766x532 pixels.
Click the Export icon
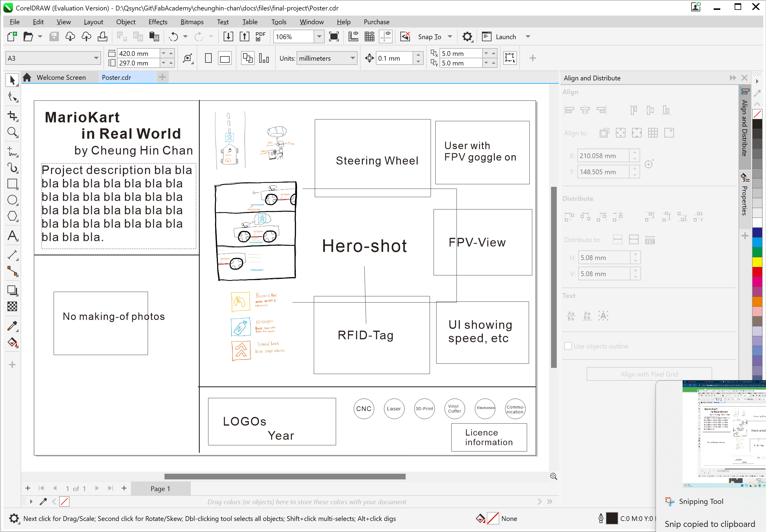pyautogui.click(x=245, y=36)
